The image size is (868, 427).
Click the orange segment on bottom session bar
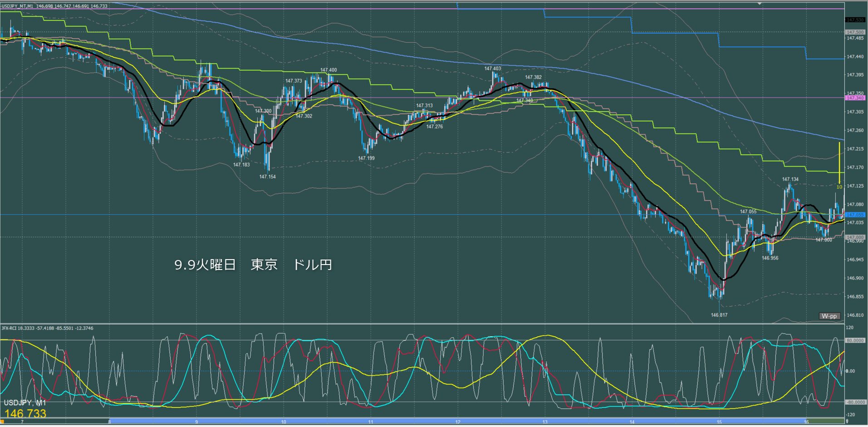pyautogui.click(x=2, y=422)
